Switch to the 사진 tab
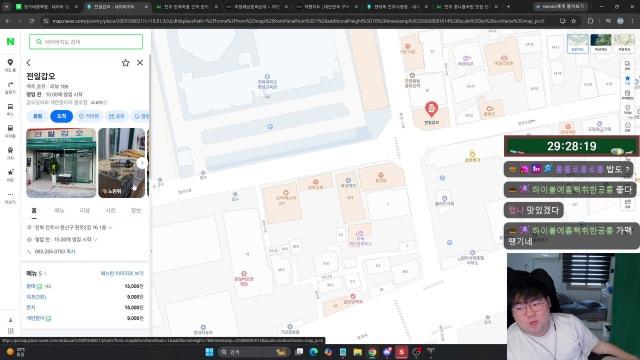This screenshot has height=360, width=640. tap(110, 210)
